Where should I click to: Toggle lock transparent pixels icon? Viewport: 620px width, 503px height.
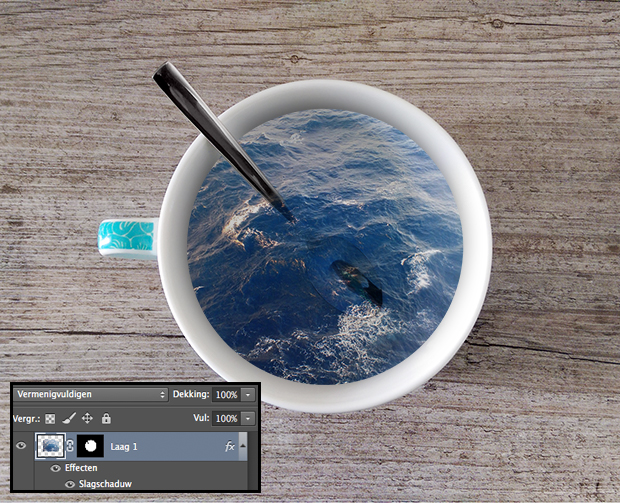point(50,419)
